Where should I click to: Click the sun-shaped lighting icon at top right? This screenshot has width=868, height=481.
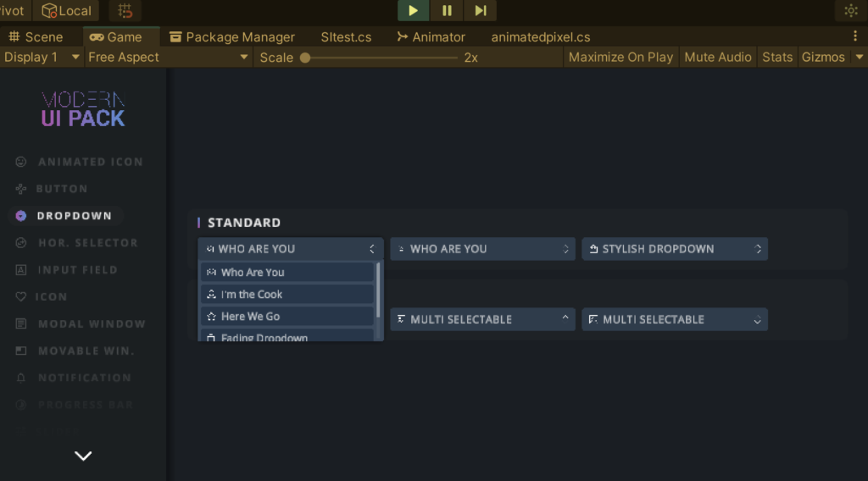(x=850, y=11)
